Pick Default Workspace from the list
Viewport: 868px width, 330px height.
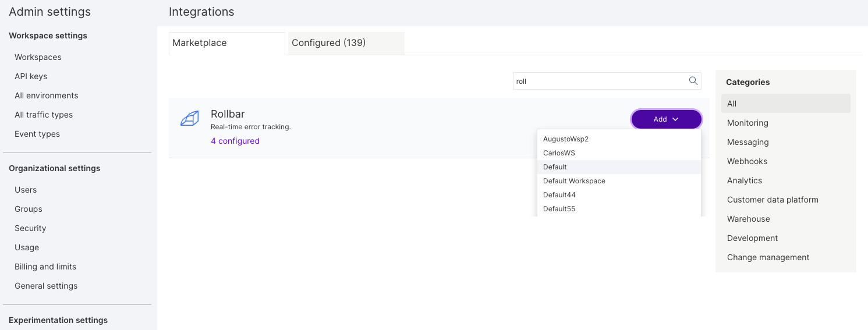[574, 181]
